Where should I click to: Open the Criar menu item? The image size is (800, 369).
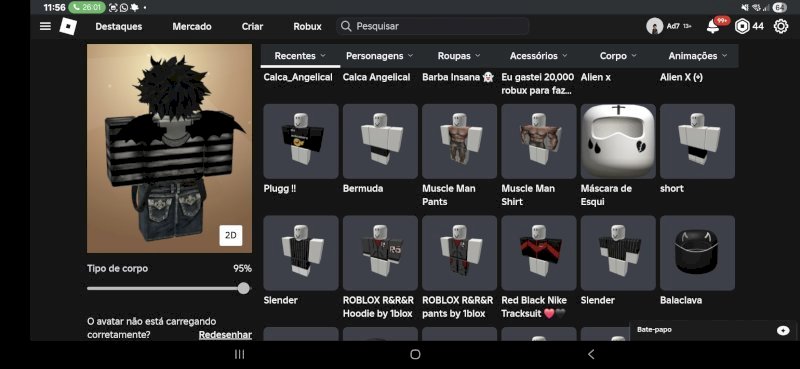pos(253,27)
